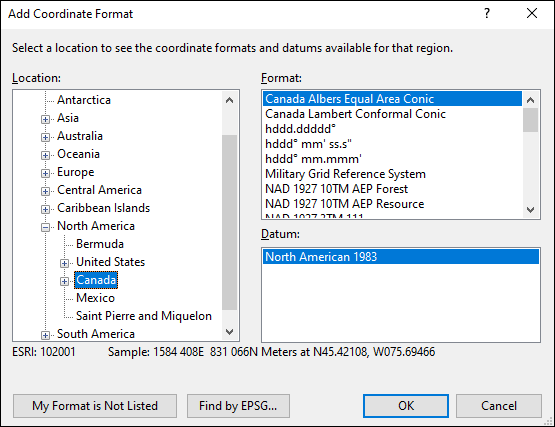Screen dimensions: 555x427
Task: Select North American 1983 datum
Action: [401, 257]
